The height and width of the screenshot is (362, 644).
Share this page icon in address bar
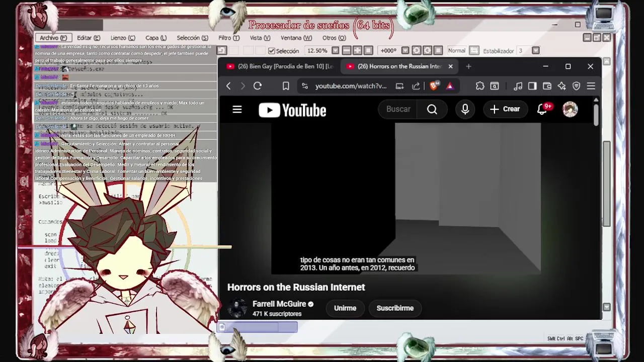click(x=416, y=86)
